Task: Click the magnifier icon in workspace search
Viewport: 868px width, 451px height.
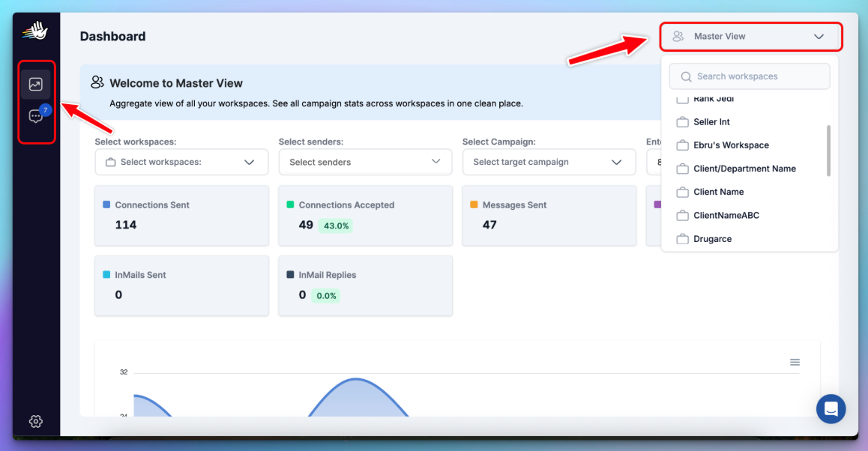Action: click(x=686, y=76)
